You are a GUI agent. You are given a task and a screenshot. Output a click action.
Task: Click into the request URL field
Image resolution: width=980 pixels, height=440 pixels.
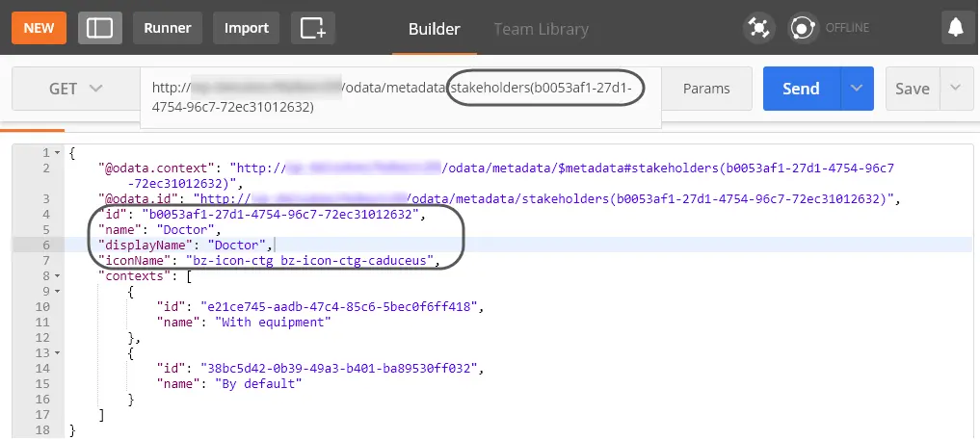400,97
